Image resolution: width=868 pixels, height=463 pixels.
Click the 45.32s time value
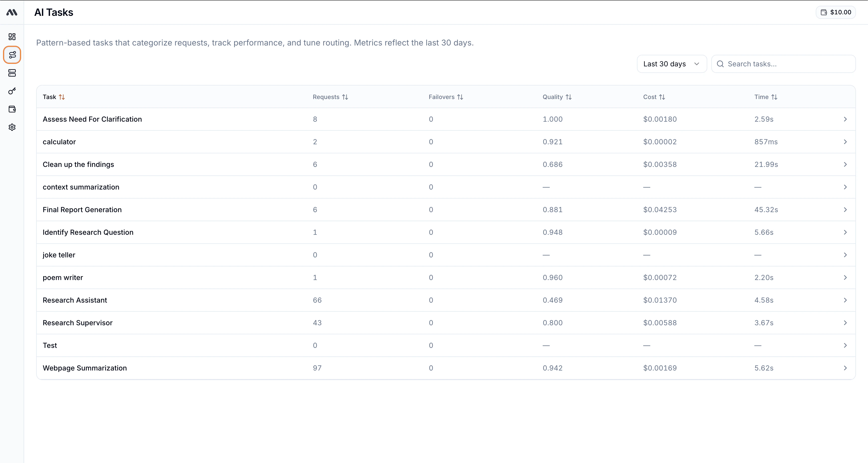coord(766,210)
